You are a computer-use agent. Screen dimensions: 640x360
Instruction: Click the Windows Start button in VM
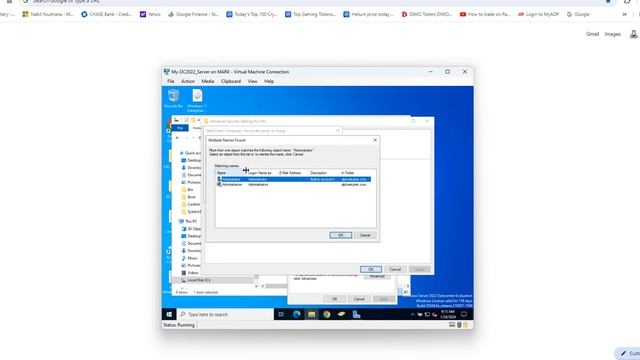169,314
